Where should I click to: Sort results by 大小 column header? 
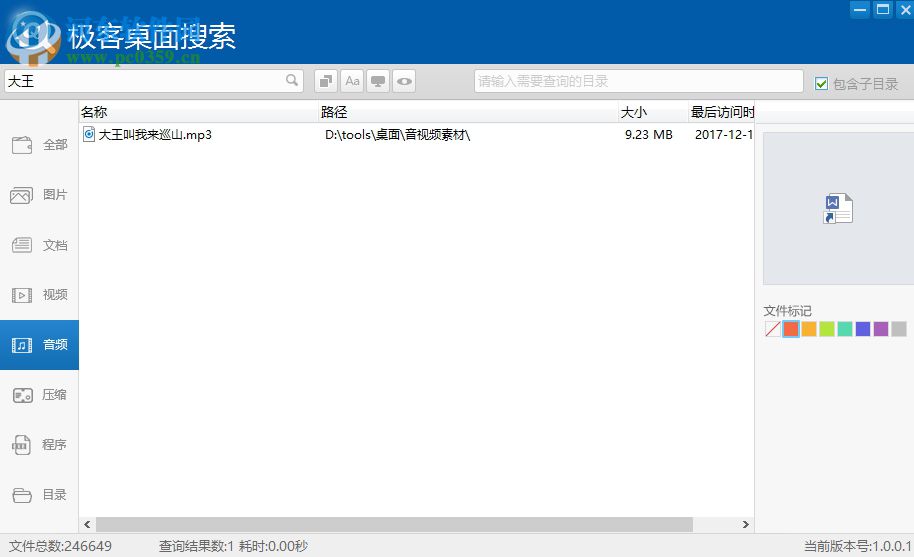653,112
